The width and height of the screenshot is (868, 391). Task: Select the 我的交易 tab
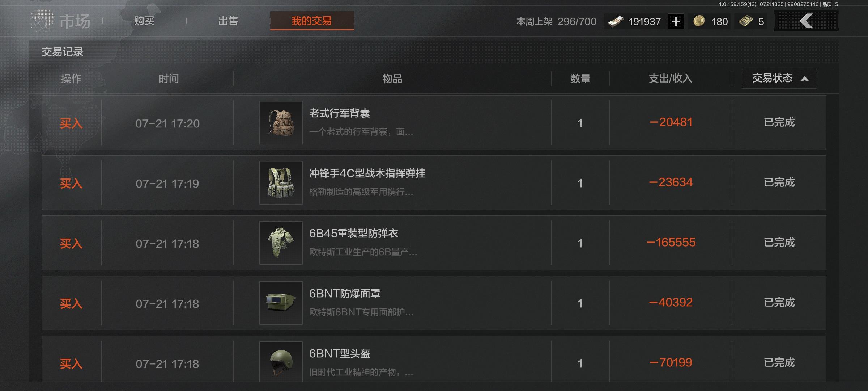pyautogui.click(x=312, y=21)
